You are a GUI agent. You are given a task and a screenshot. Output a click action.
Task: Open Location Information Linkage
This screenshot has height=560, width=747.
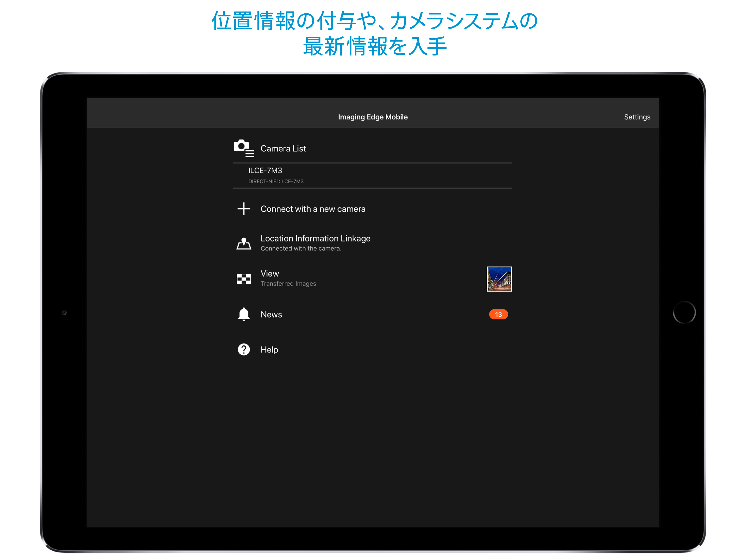click(x=315, y=238)
